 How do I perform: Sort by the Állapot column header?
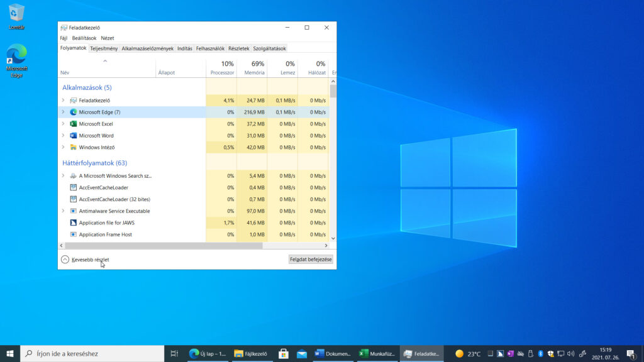point(180,68)
